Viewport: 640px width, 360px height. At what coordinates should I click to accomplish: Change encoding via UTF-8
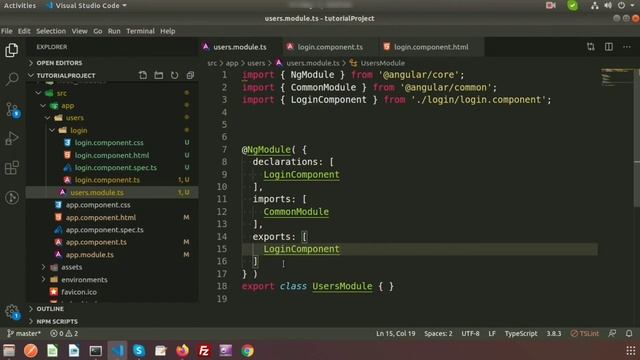pos(470,333)
